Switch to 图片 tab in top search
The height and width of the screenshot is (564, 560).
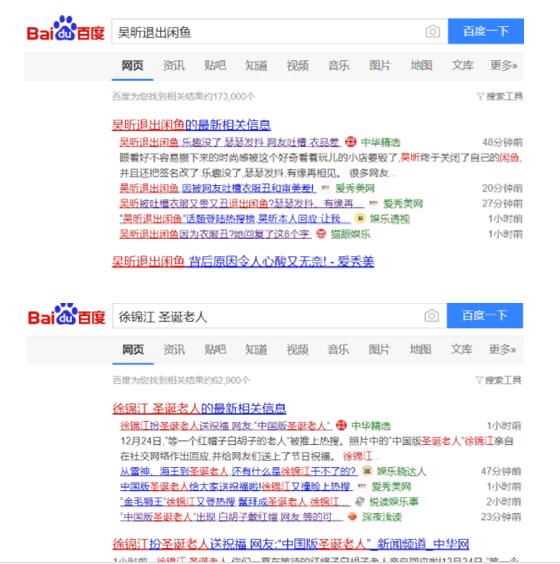coord(380,65)
